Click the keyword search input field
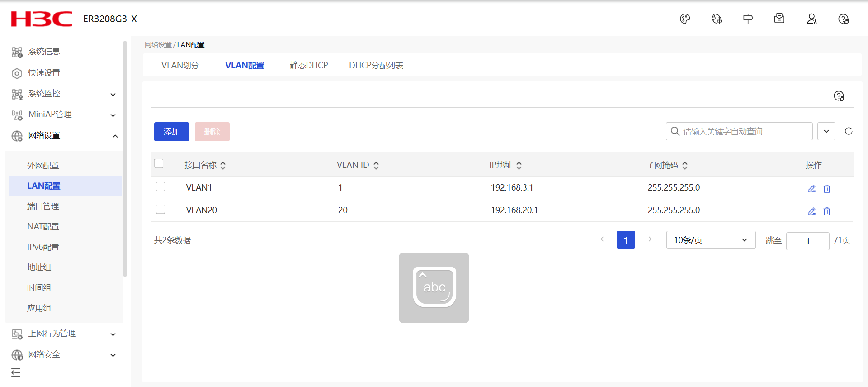 click(744, 131)
